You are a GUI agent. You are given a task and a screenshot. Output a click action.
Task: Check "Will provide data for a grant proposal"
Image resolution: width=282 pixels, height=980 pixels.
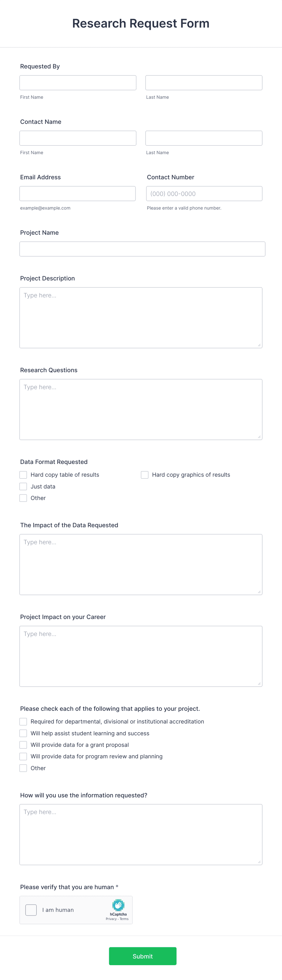pyautogui.click(x=23, y=744)
